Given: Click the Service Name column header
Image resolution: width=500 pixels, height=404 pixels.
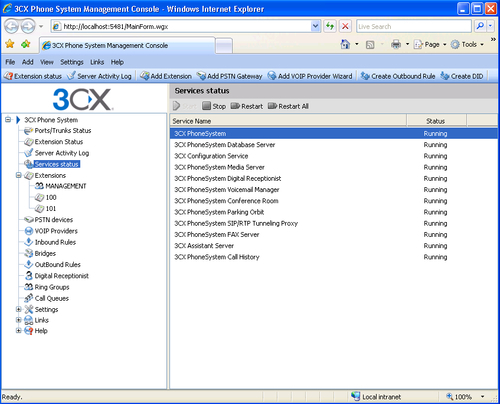Looking at the screenshot, I should pyautogui.click(x=288, y=121).
